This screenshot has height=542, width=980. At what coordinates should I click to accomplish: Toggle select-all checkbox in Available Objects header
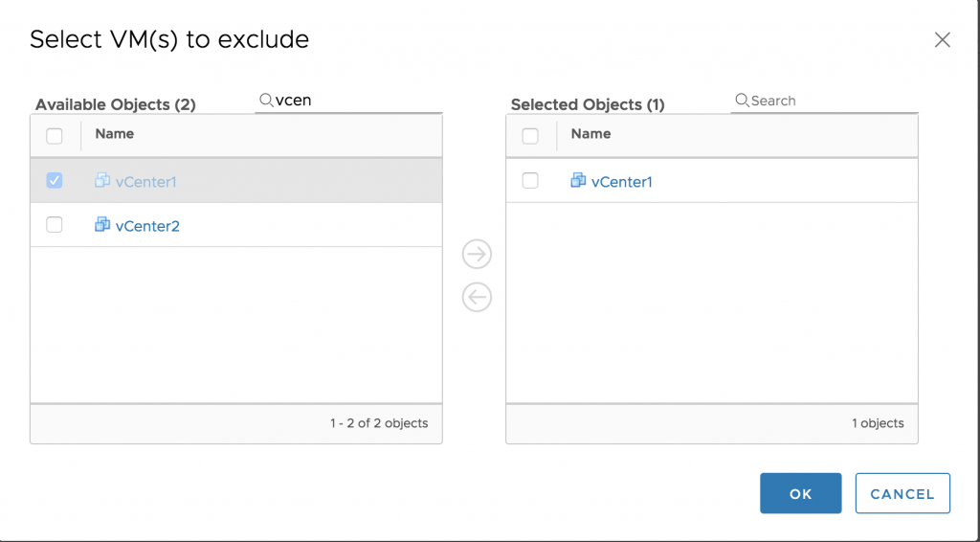(x=55, y=136)
